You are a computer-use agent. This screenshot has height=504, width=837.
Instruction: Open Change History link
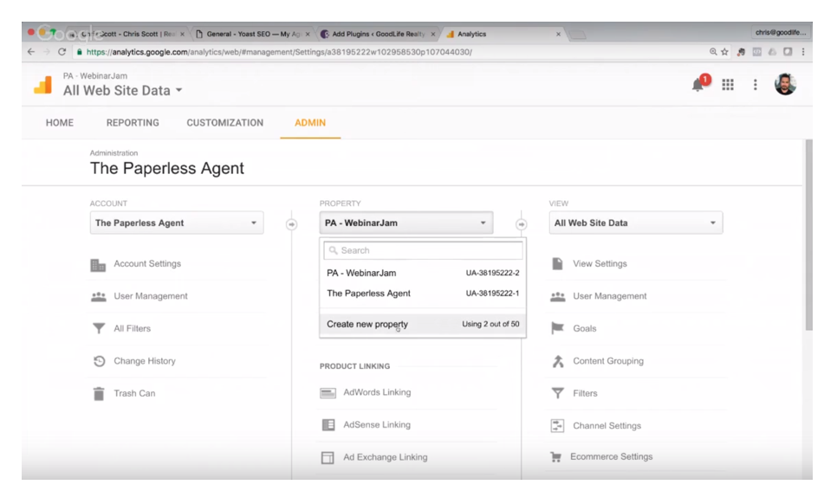click(144, 361)
